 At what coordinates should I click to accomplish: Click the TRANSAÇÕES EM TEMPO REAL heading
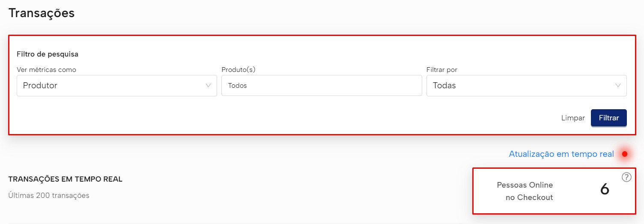coord(66,179)
